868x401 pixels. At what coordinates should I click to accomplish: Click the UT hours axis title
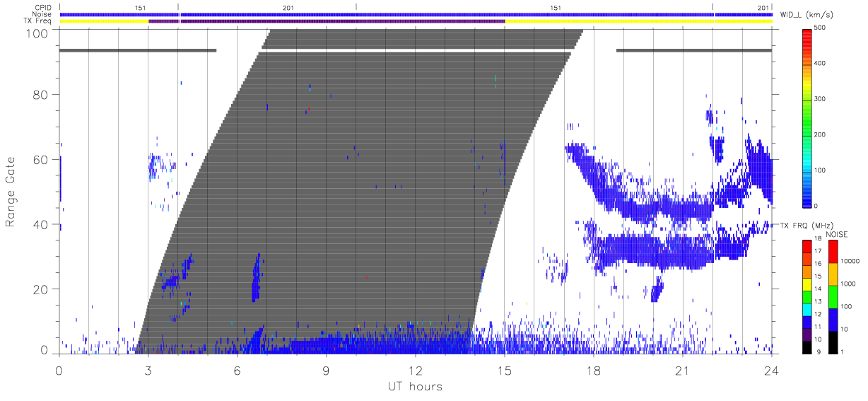tap(415, 386)
